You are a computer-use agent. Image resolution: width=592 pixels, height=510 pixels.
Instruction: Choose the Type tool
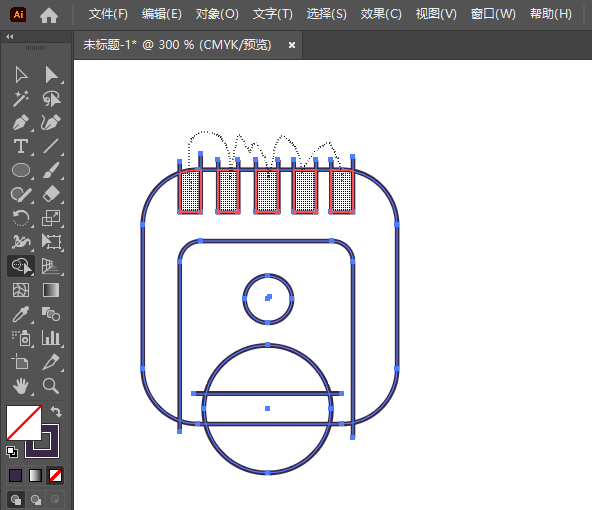pos(21,146)
